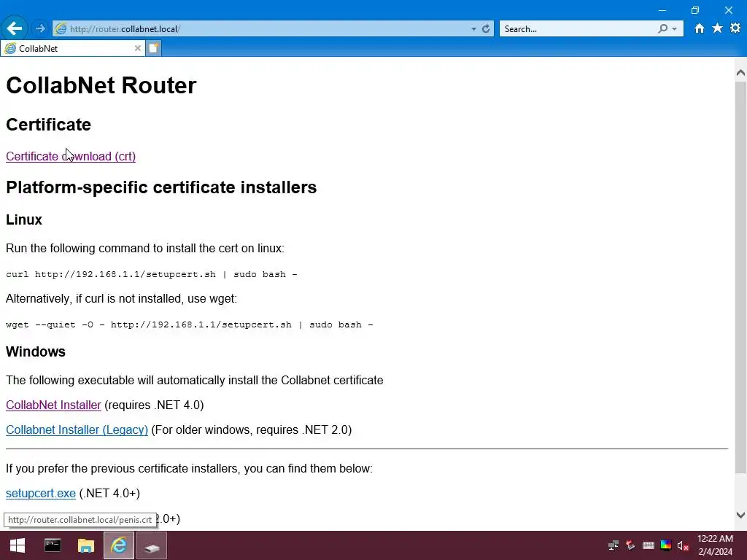The width and height of the screenshot is (747, 560).
Task: Open Command Prompt from the taskbar
Action: (x=53, y=545)
